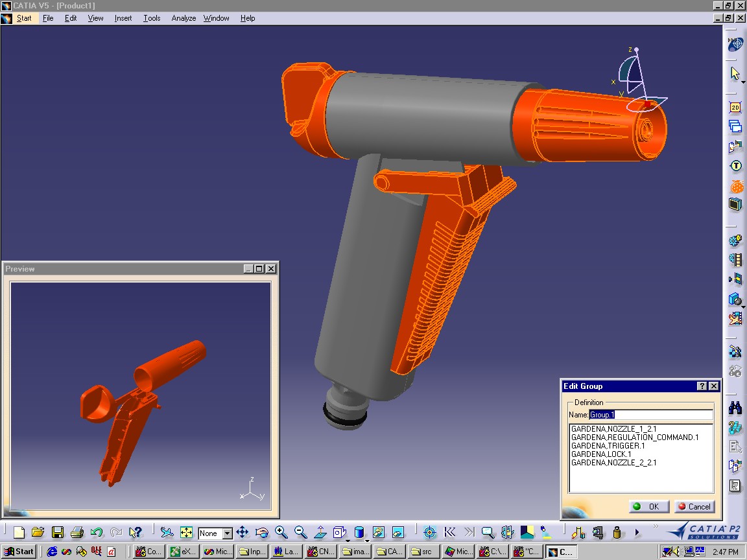The height and width of the screenshot is (560, 747).
Task: Select the arrow pointer tool in right toolbar
Action: (x=735, y=73)
